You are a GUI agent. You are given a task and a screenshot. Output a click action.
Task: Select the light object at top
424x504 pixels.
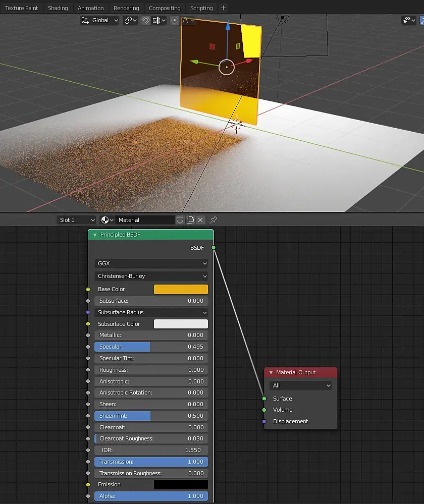pos(282,17)
